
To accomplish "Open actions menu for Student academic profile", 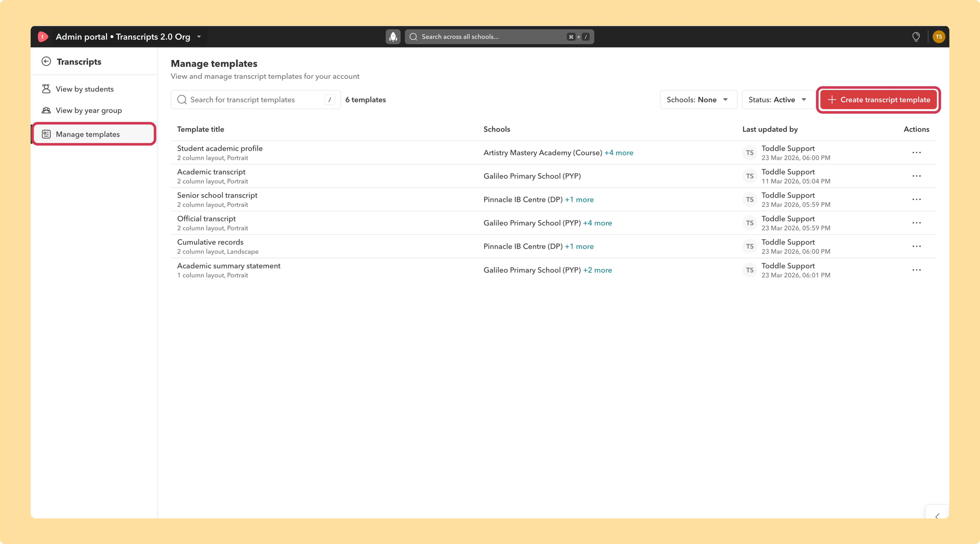I will 917,153.
